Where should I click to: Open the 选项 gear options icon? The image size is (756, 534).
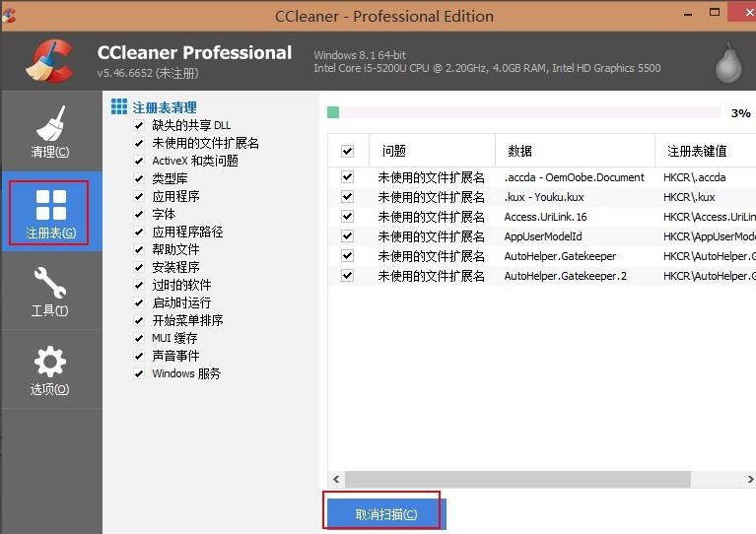pos(50,363)
